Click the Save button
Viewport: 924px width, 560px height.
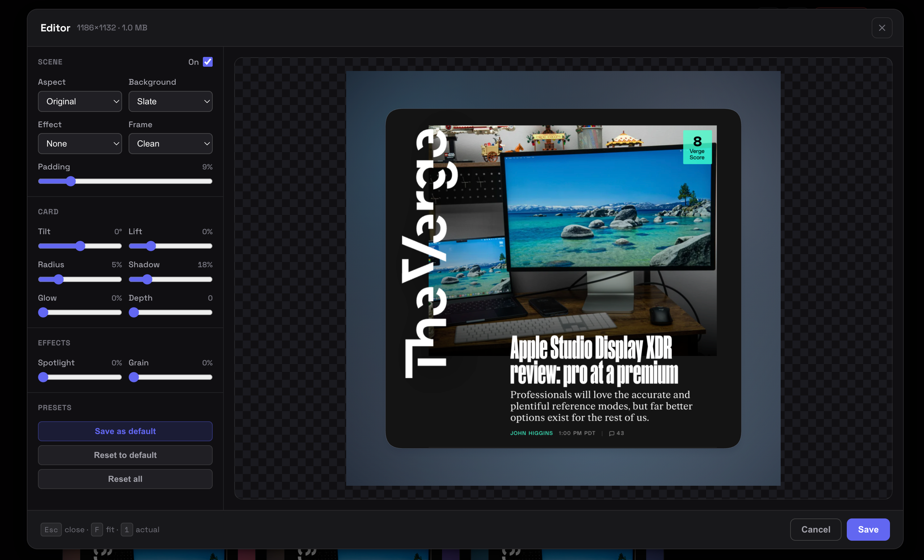[868, 529]
